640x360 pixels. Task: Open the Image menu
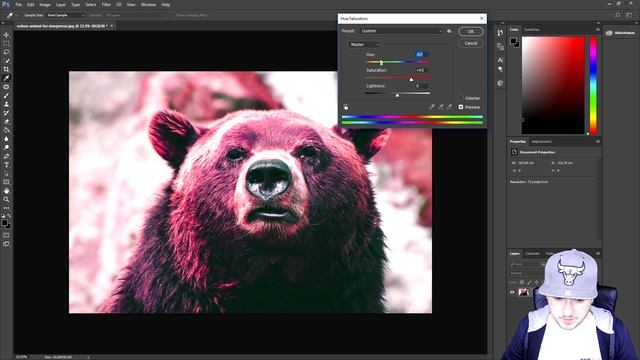tap(45, 4)
